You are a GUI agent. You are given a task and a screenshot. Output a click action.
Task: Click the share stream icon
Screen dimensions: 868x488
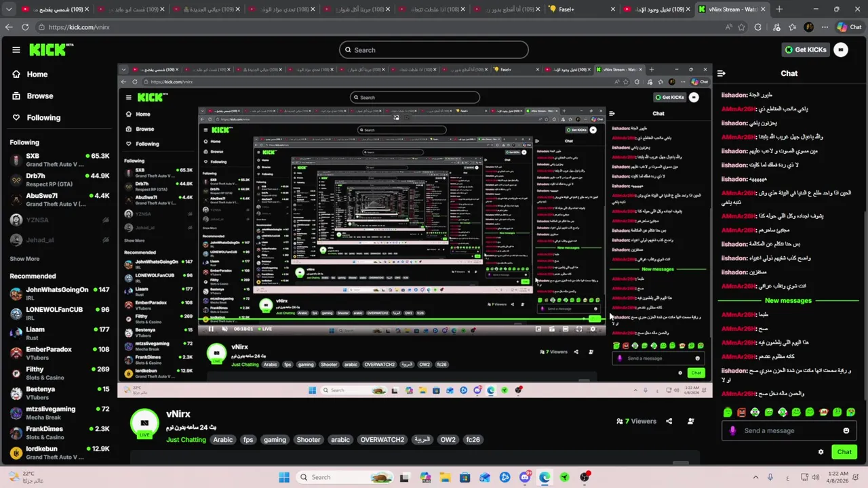click(x=669, y=421)
